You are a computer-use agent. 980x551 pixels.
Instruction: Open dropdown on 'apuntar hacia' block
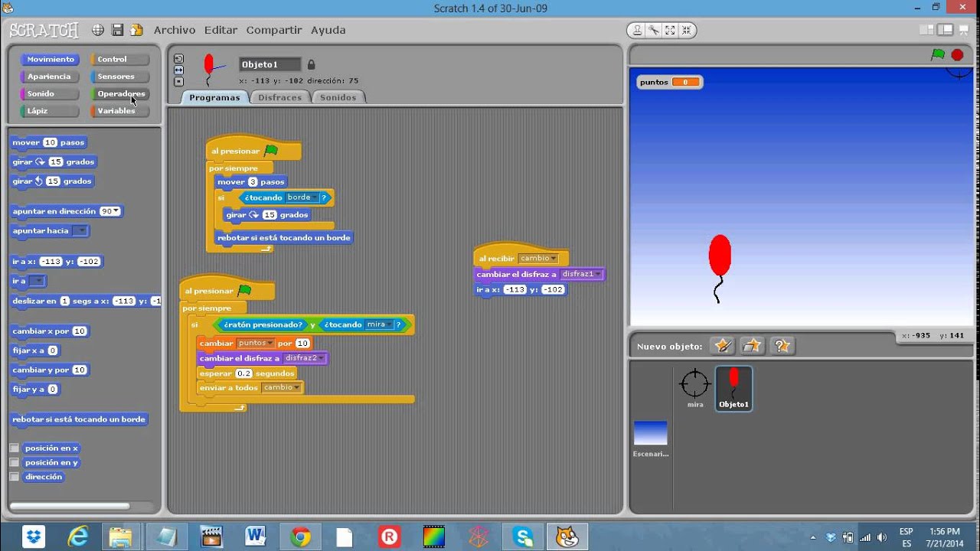coord(80,231)
